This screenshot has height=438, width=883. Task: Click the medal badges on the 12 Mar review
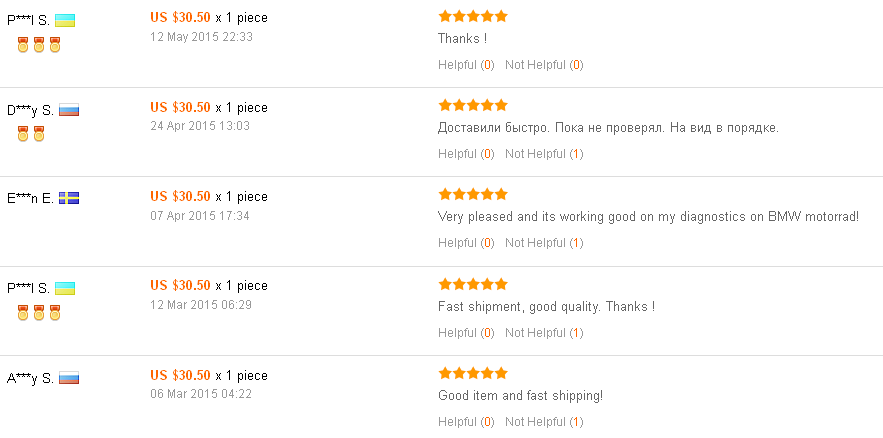pos(39,312)
